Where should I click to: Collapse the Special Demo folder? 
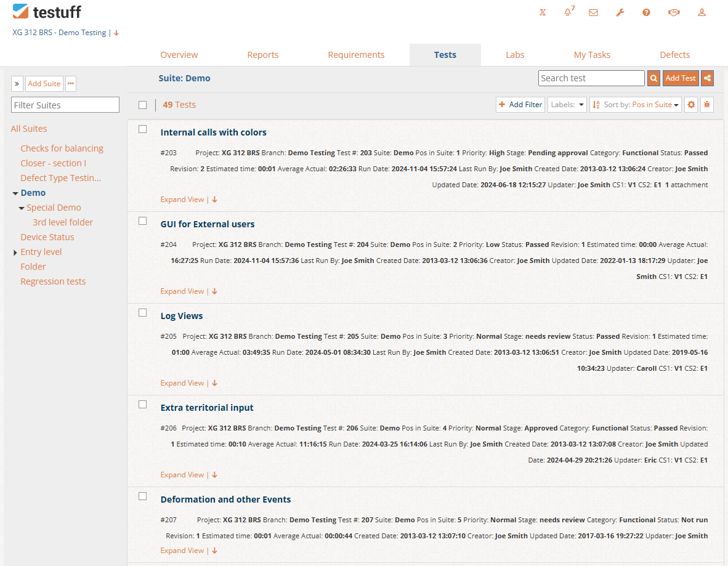pyautogui.click(x=22, y=208)
